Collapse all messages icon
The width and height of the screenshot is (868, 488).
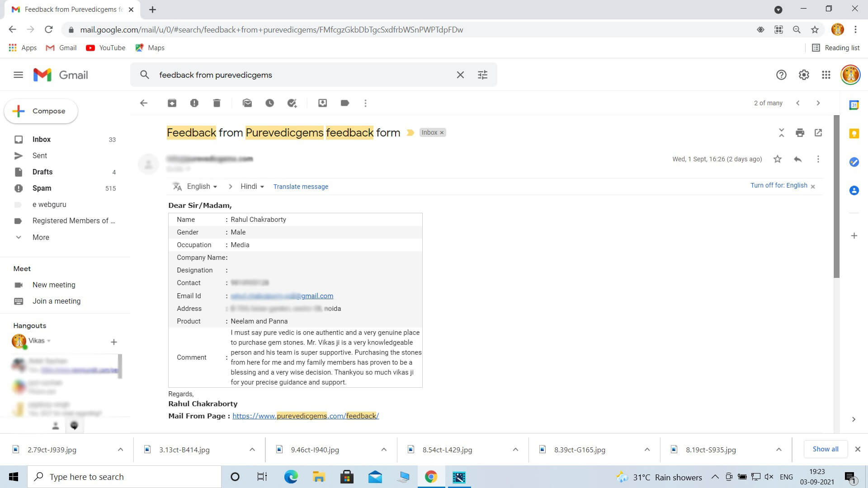click(x=782, y=133)
